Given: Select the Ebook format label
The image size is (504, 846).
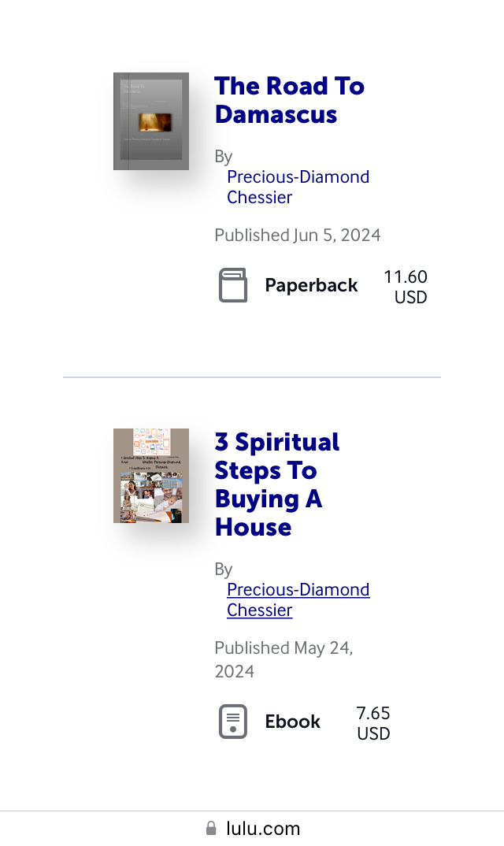Looking at the screenshot, I should [x=292, y=722].
